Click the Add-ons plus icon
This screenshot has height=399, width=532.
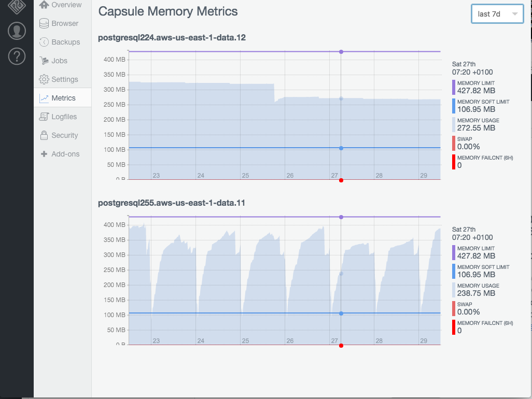pos(44,153)
